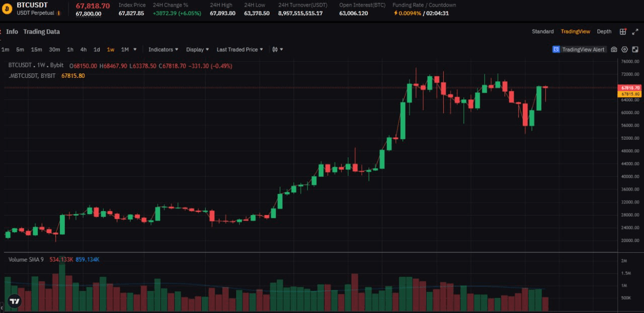644x313 pixels.
Task: Click the 2M volume scale label
Action: click(x=624, y=261)
